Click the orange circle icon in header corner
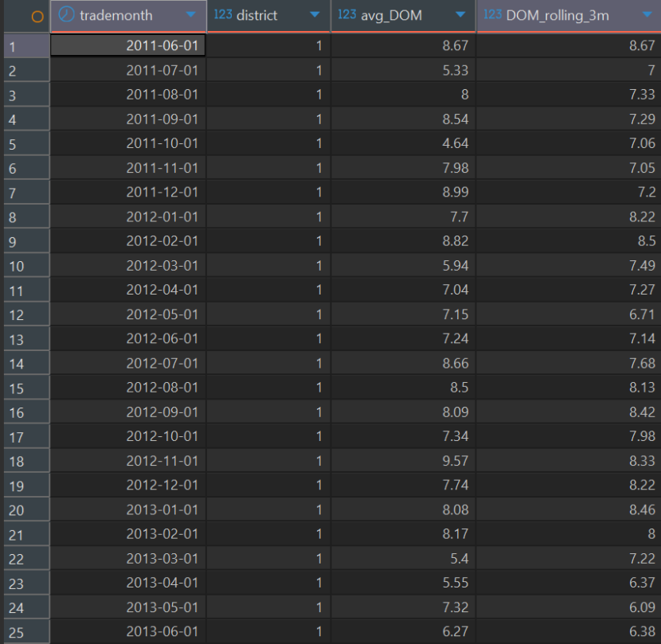The image size is (661, 644). pyautogui.click(x=37, y=17)
